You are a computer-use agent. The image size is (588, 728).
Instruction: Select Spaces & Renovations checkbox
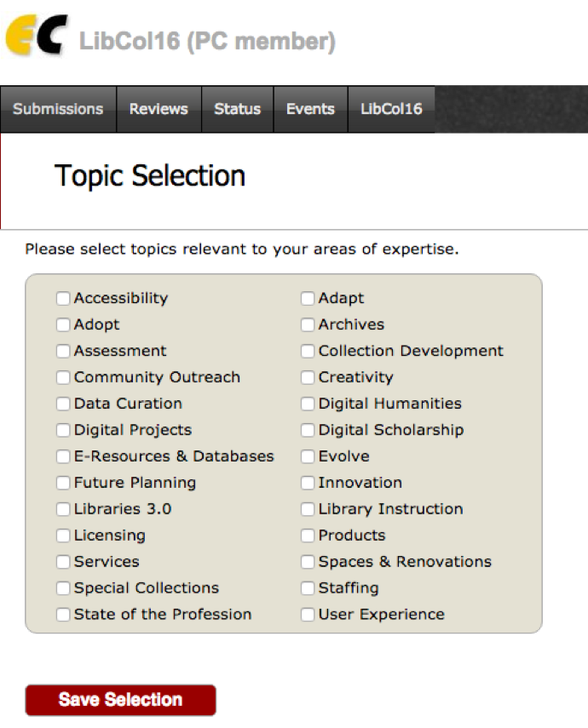pos(308,562)
